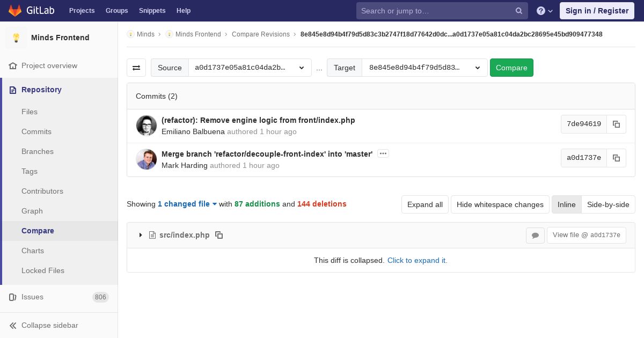
Task: Open Tags in sidebar
Action: tap(30, 171)
